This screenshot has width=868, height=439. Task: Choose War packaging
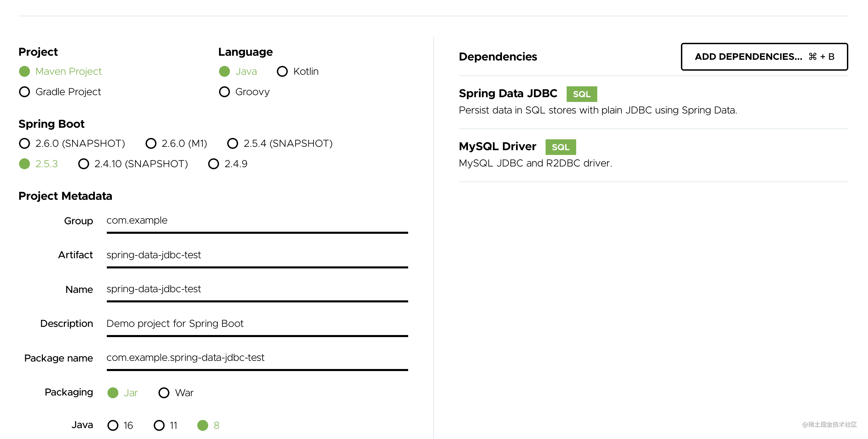pyautogui.click(x=164, y=393)
